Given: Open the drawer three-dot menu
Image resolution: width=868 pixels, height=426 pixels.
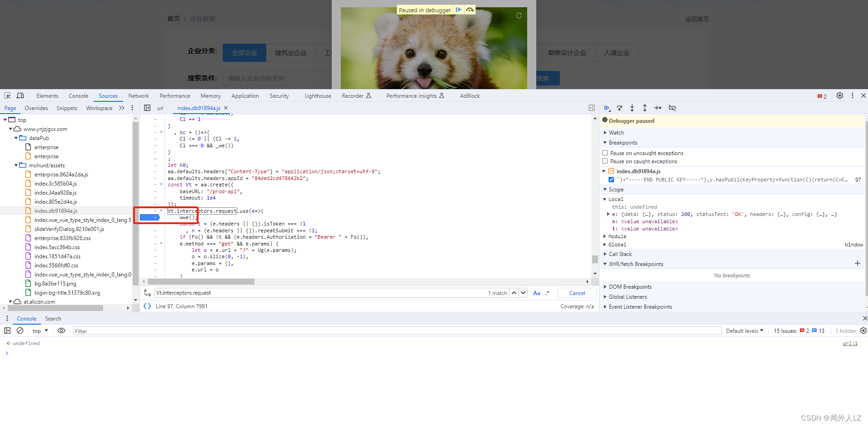Looking at the screenshot, I should pyautogui.click(x=7, y=318).
